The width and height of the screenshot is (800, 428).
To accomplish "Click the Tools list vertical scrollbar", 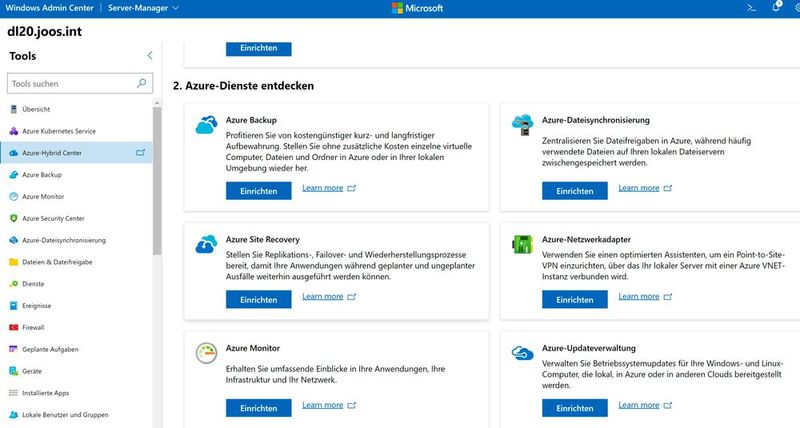I will [x=157, y=181].
